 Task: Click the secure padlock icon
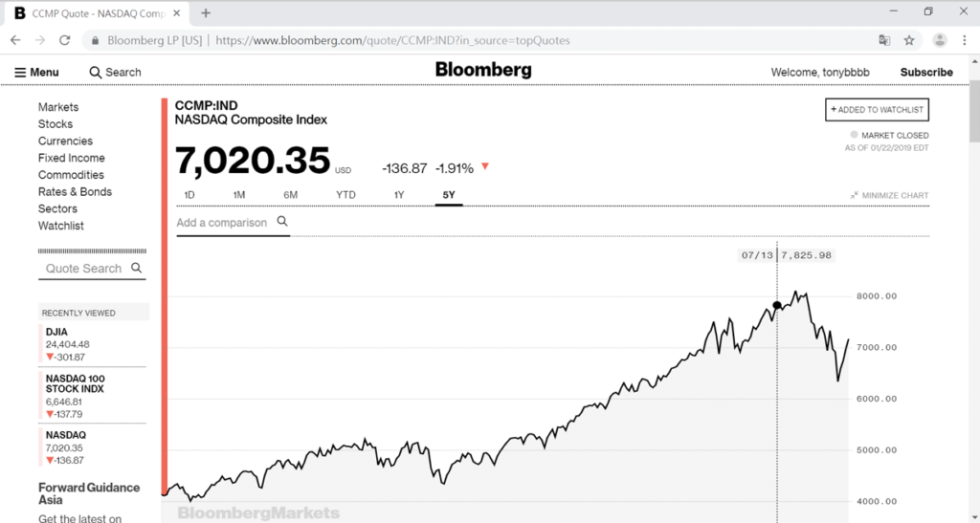pos(95,40)
